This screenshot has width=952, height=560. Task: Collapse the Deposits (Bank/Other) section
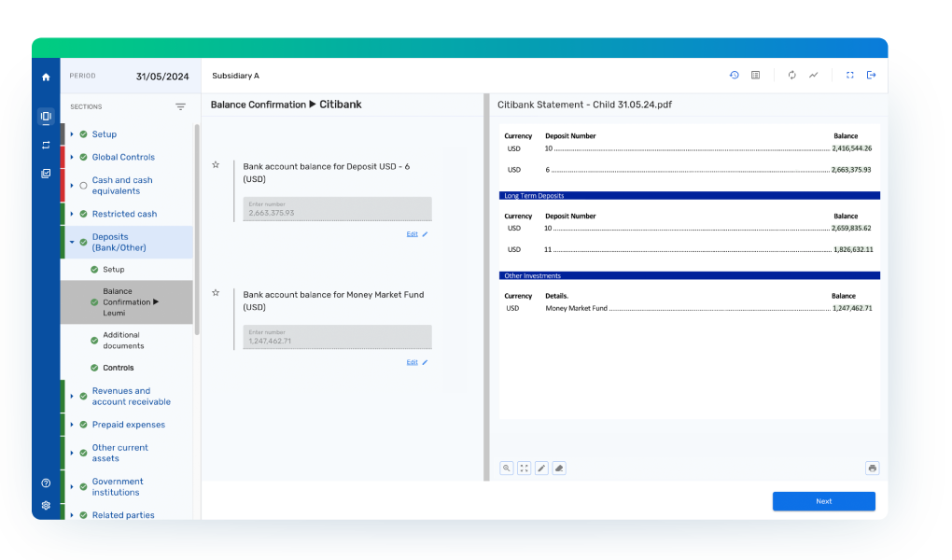(72, 243)
